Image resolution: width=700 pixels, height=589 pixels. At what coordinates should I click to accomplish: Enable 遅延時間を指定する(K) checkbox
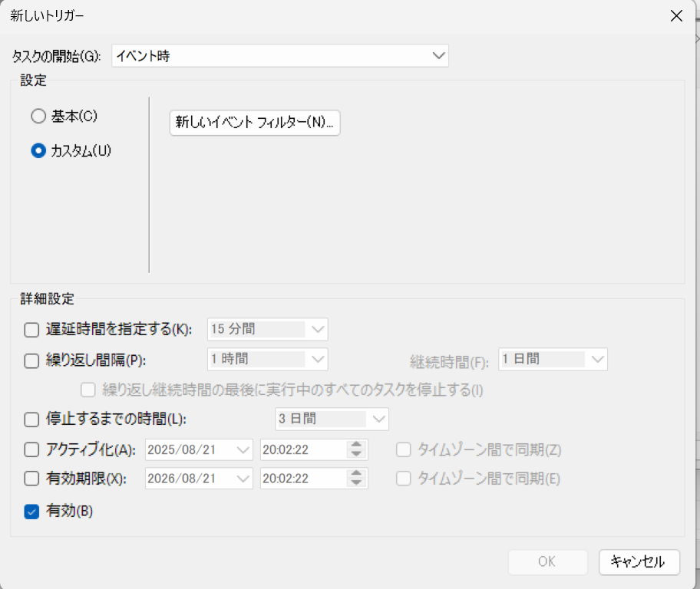(x=31, y=330)
